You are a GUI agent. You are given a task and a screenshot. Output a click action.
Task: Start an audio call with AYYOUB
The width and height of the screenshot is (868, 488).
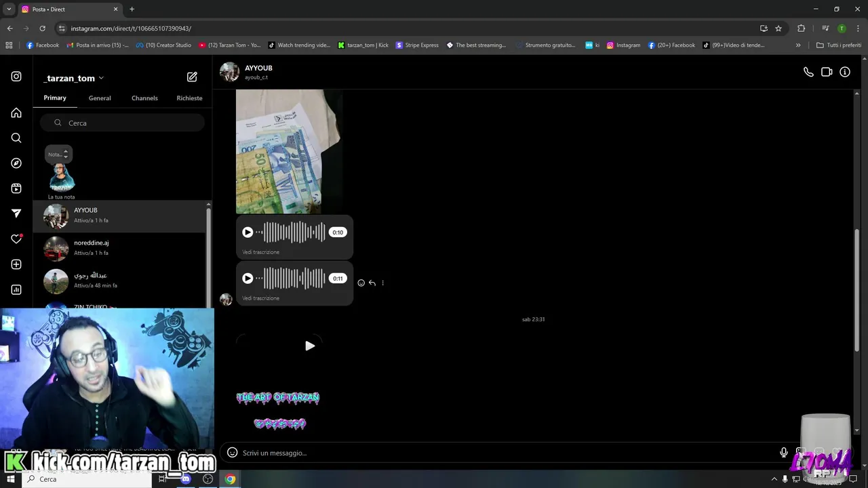[x=808, y=72]
